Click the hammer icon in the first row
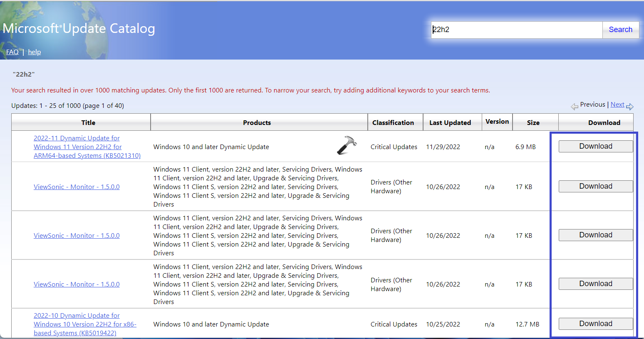This screenshot has height=339, width=644. pos(347,146)
